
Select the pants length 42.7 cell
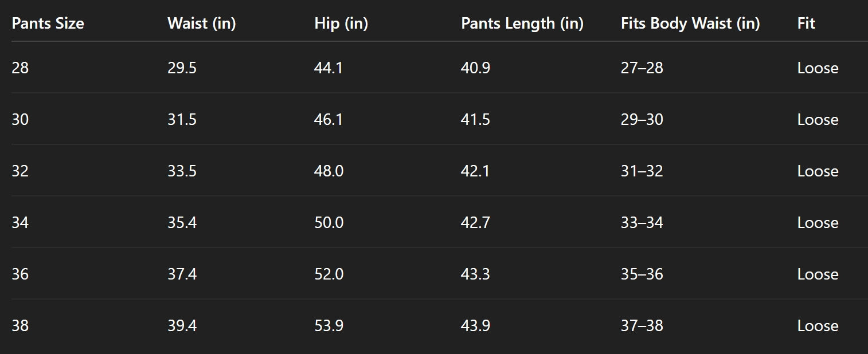pyautogui.click(x=475, y=223)
